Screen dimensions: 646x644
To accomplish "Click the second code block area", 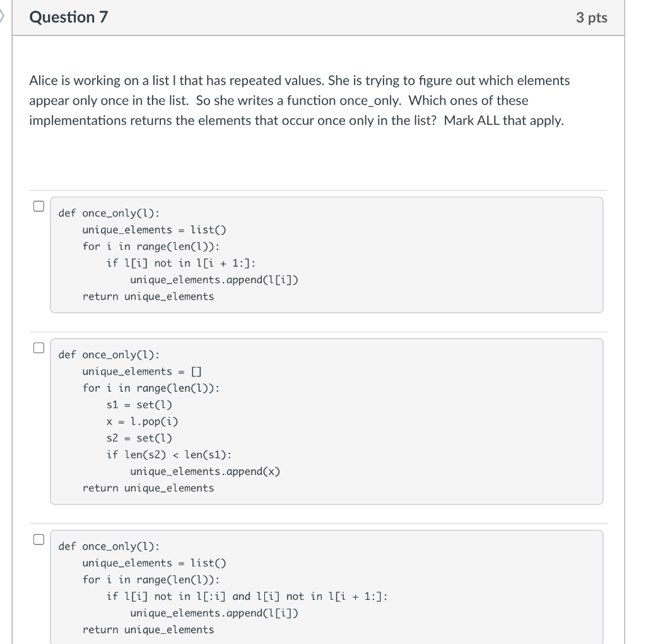I will (x=327, y=421).
